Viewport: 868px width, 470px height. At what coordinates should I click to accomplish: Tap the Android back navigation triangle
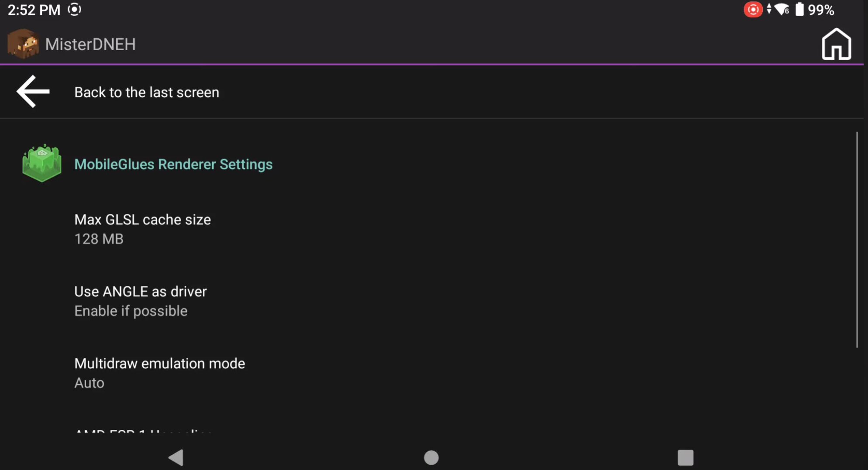click(x=176, y=457)
